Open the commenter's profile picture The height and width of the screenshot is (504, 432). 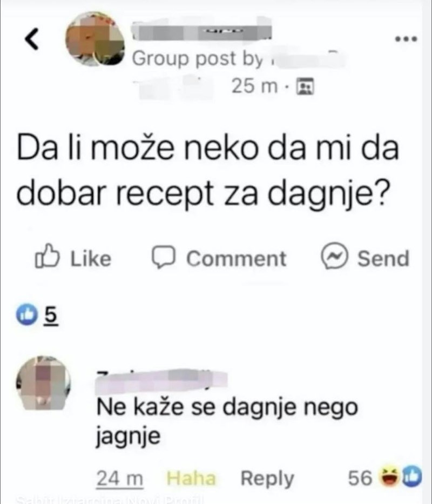coord(43,382)
